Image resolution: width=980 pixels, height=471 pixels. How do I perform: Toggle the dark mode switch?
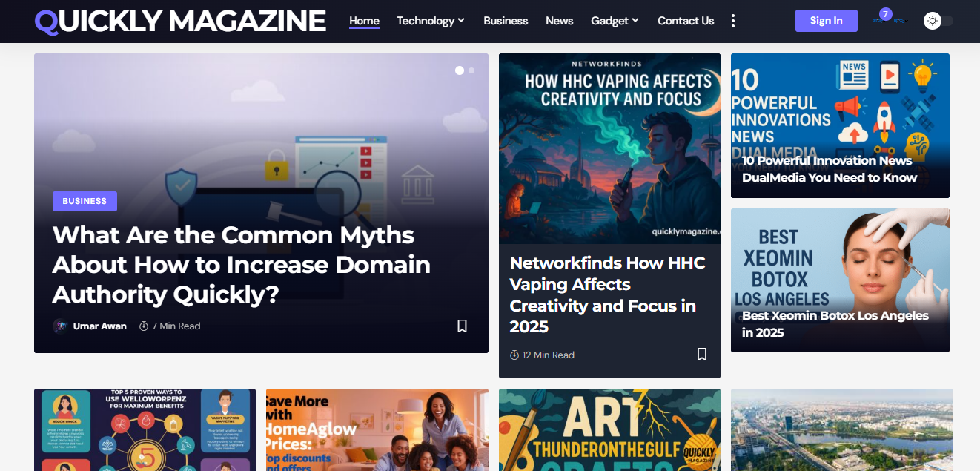point(938,21)
